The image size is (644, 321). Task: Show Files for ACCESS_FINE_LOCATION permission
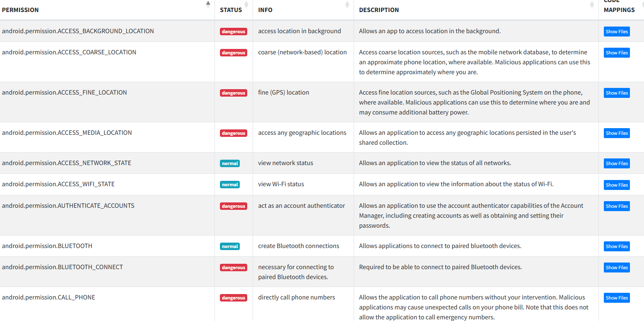(617, 93)
